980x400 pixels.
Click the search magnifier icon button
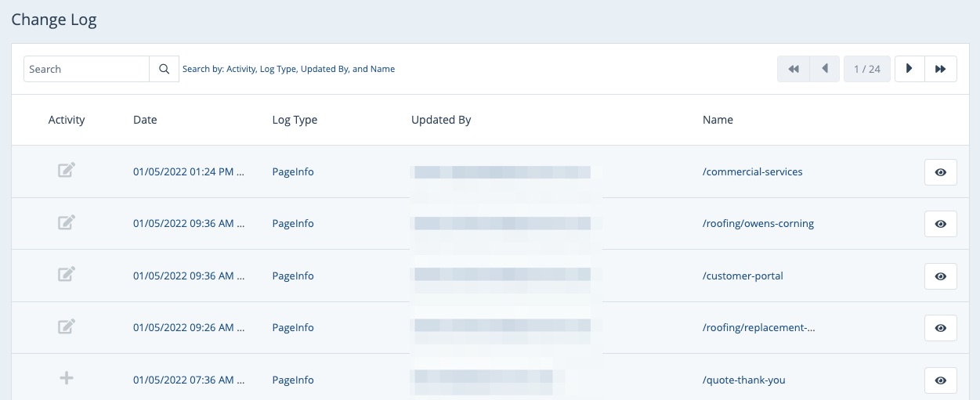point(164,69)
